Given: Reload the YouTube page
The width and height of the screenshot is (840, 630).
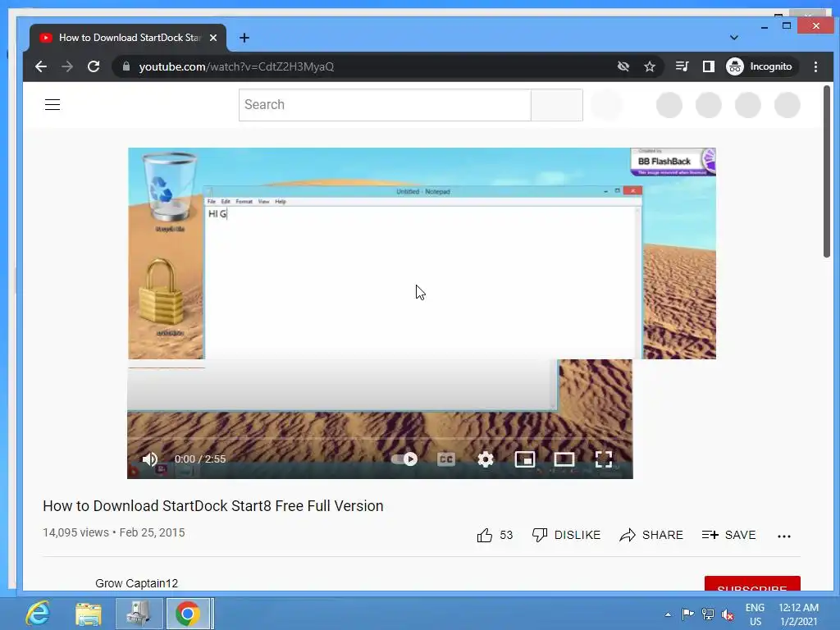Looking at the screenshot, I should (x=94, y=66).
